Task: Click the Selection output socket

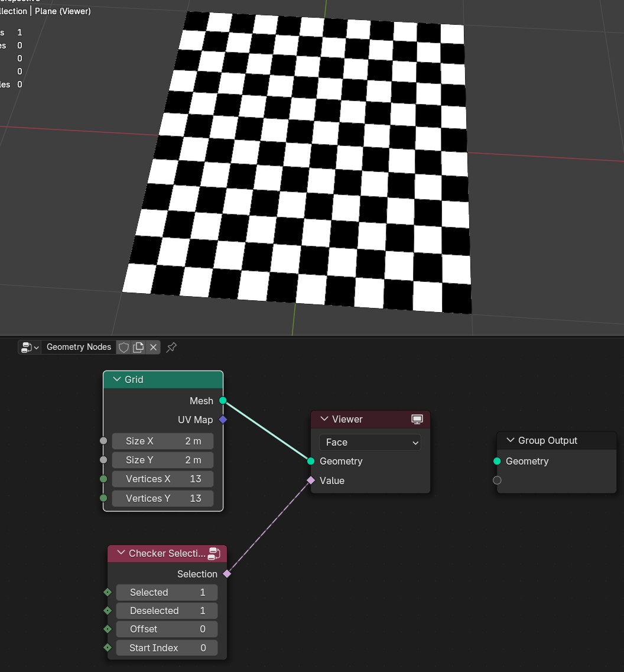Action: tap(227, 574)
